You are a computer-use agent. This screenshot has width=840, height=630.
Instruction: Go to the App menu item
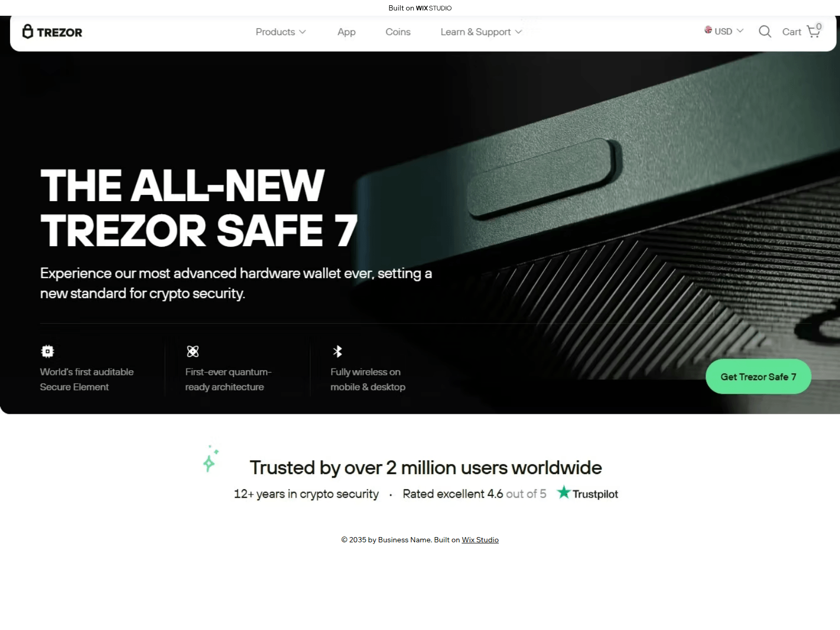click(346, 32)
